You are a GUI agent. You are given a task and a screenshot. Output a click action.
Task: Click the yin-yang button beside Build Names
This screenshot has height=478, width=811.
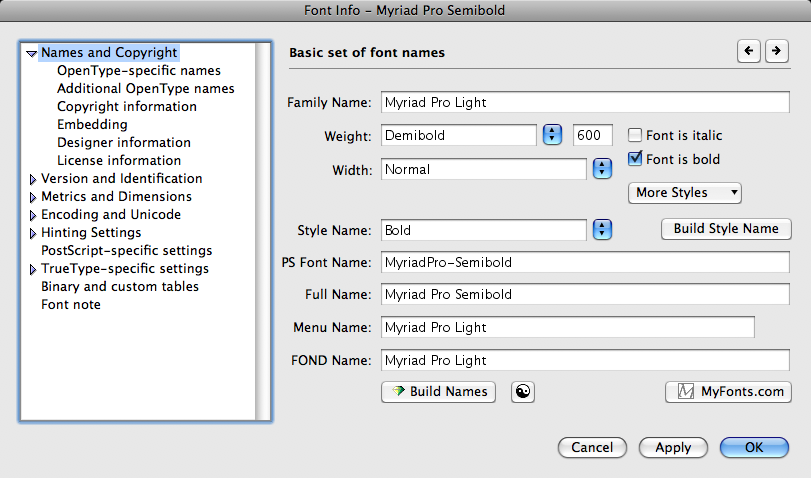point(523,392)
